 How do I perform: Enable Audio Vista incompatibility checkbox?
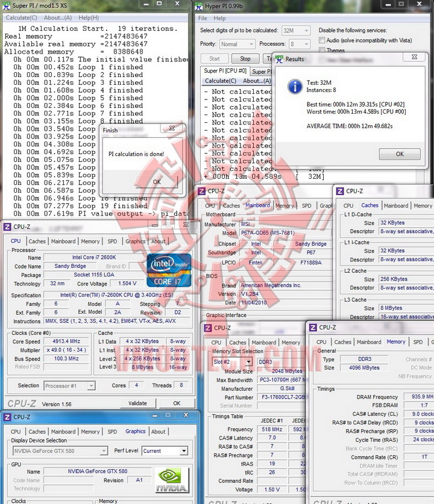(x=322, y=40)
